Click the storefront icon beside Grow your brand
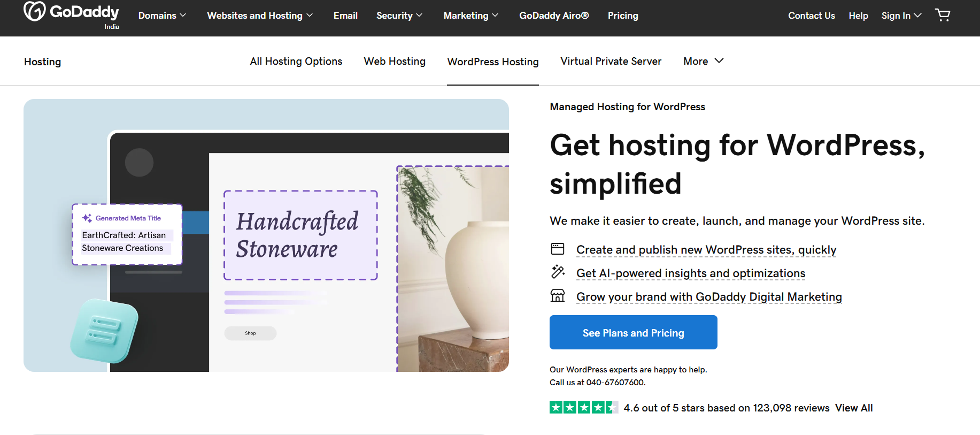This screenshot has width=980, height=435. (x=558, y=295)
